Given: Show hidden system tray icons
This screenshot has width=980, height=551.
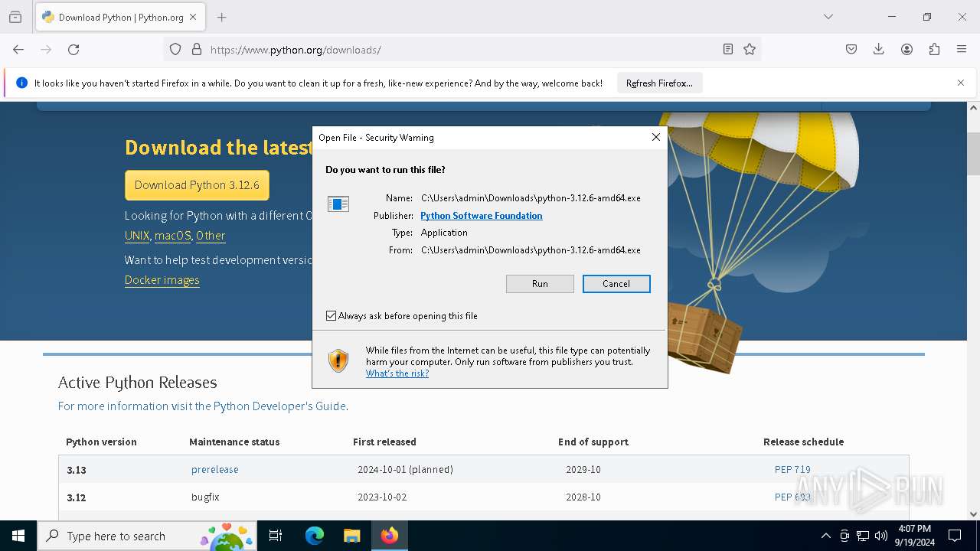Looking at the screenshot, I should pos(825,536).
